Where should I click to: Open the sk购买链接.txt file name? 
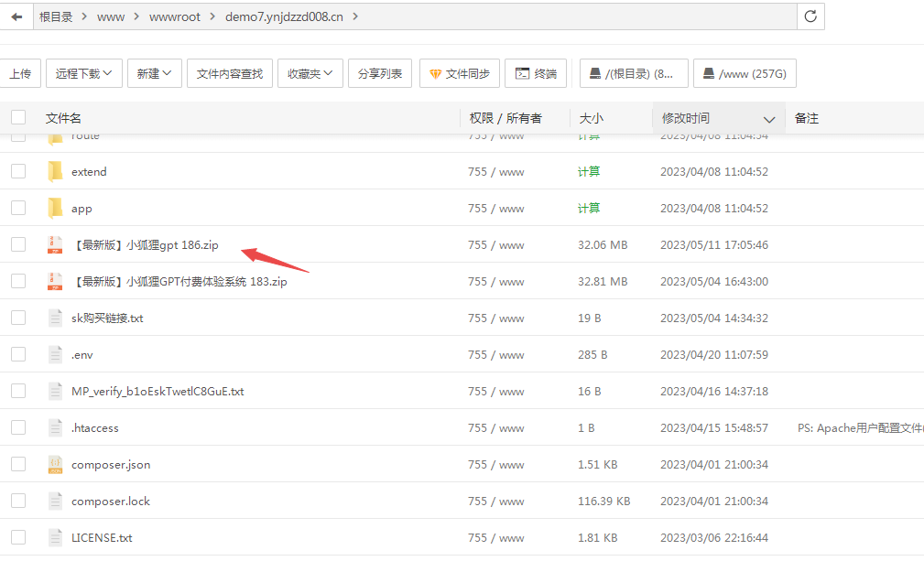click(x=107, y=318)
